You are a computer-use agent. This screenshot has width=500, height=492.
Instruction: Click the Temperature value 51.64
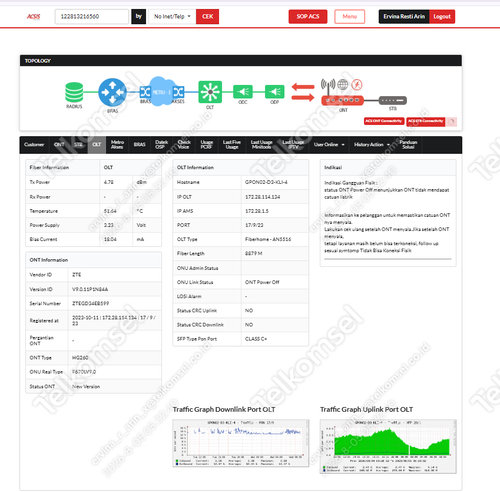110,211
